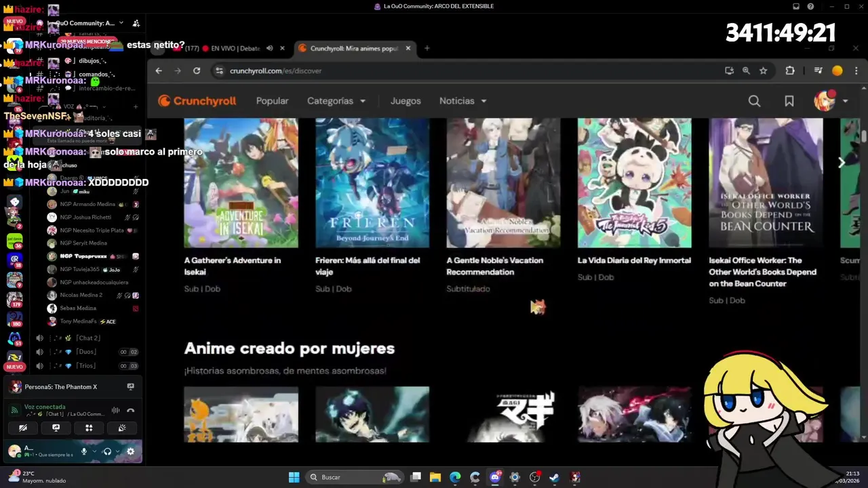Screen dimensions: 868x488
Task: Click the Voz conectada status text
Action: tap(45, 407)
